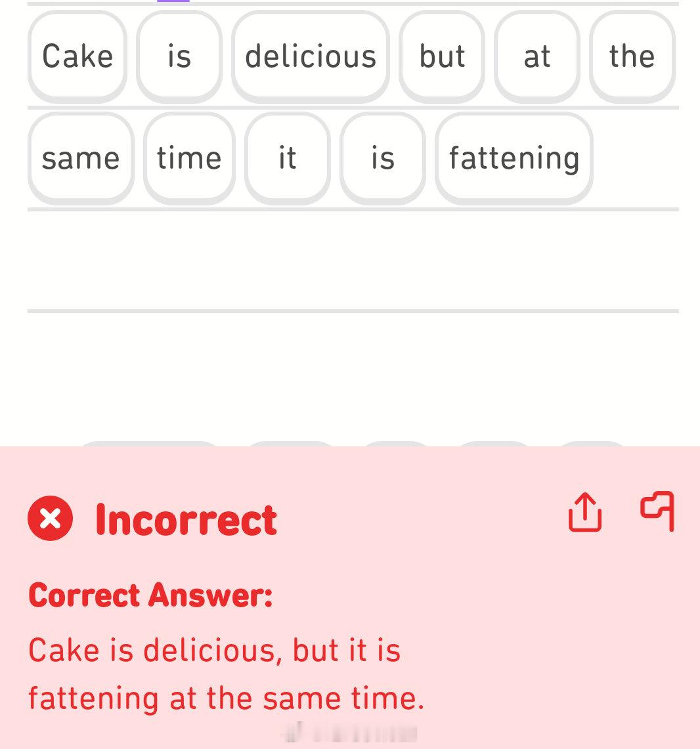This screenshot has width=700, height=749.
Task: Tap the "Incorrect" heading text
Action: (186, 520)
